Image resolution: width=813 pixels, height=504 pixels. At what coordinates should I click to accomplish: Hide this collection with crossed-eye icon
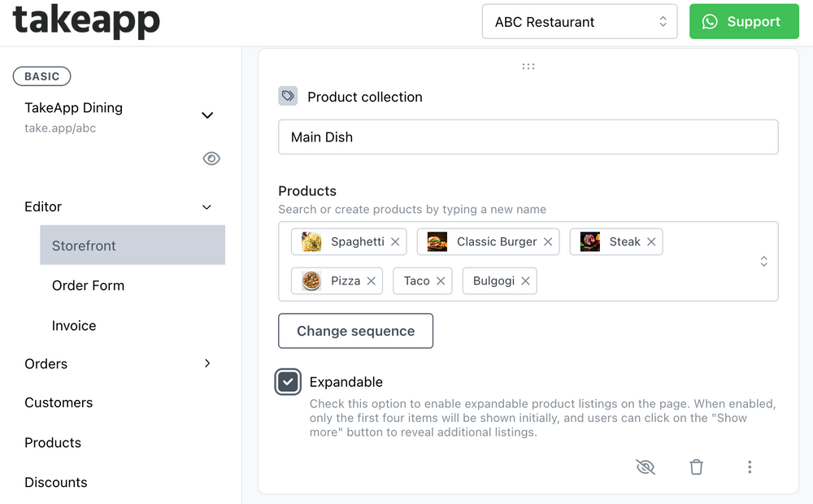(645, 467)
